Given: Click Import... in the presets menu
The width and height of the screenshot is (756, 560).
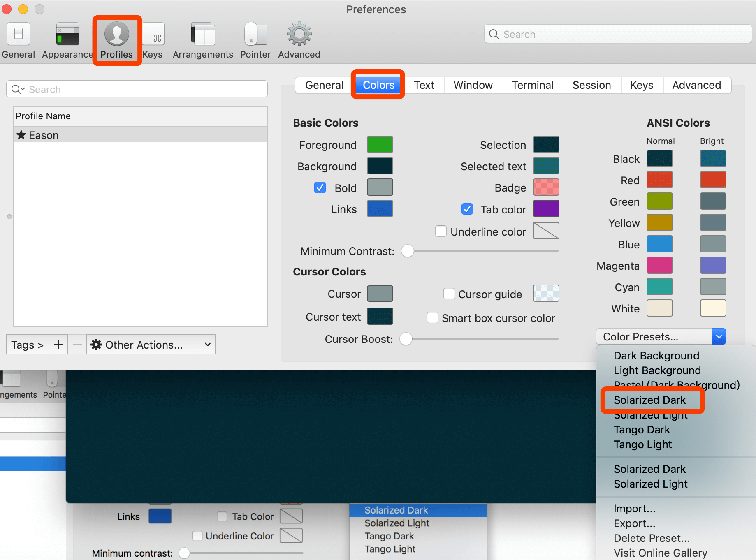Looking at the screenshot, I should (x=634, y=509).
